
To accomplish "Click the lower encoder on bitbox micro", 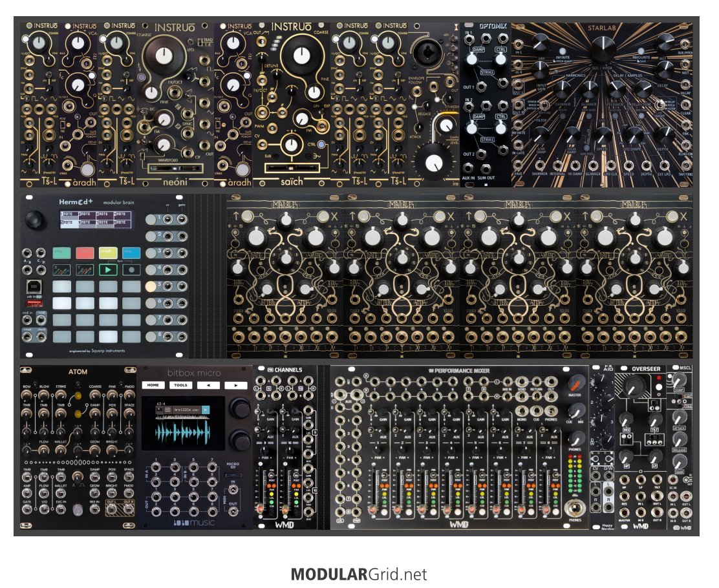I will [x=239, y=440].
